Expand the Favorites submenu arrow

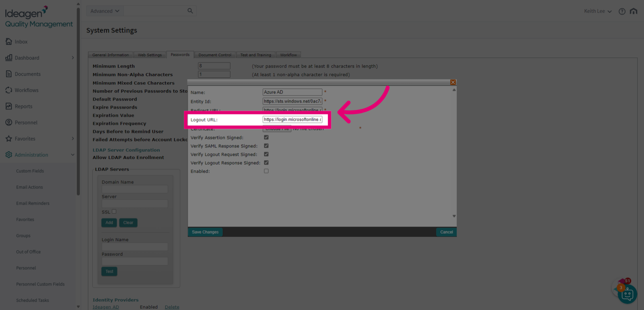pyautogui.click(x=72, y=138)
